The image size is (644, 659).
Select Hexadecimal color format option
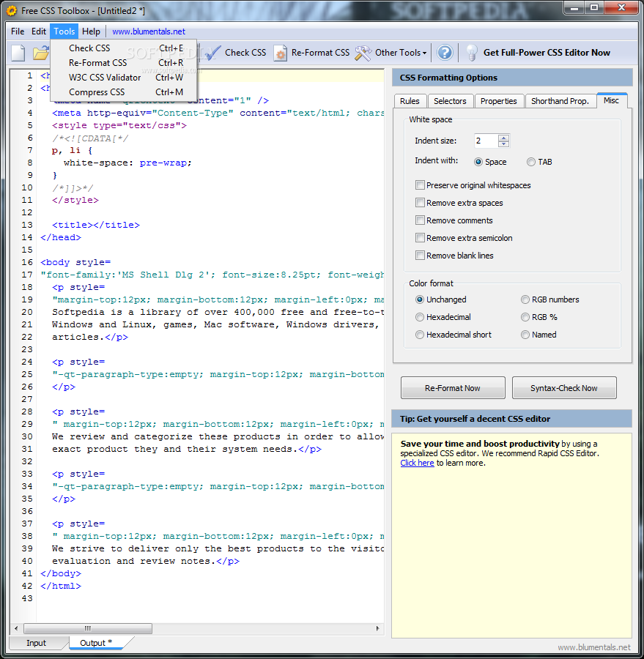pos(420,317)
